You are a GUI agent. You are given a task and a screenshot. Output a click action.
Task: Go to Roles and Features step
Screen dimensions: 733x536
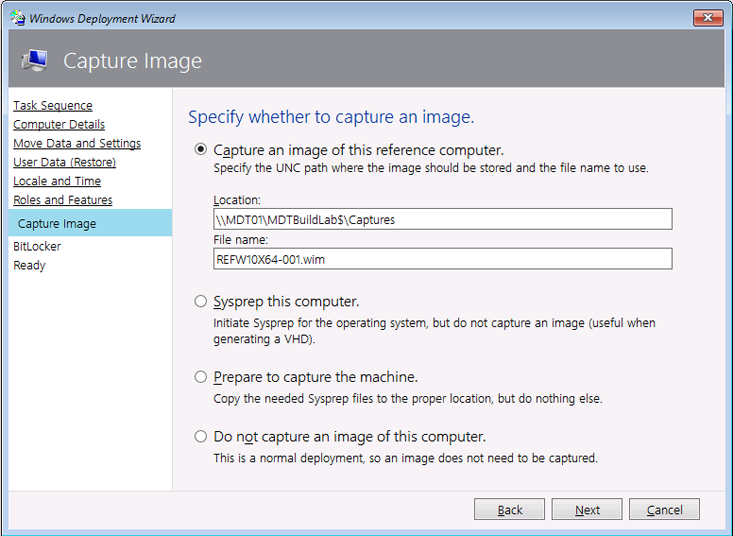(63, 200)
